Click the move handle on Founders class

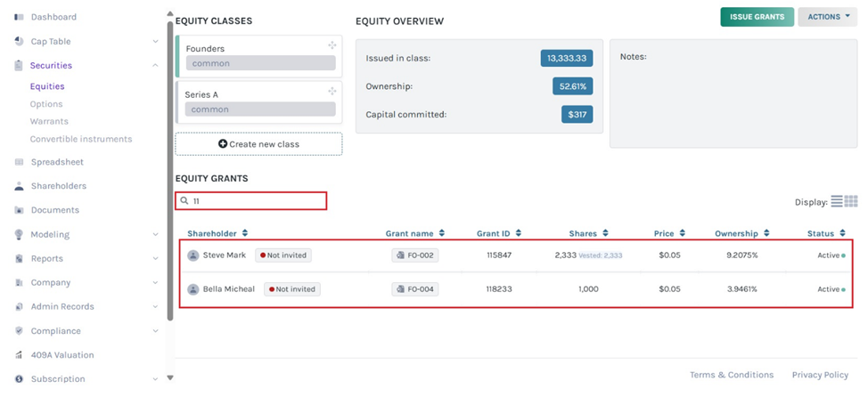332,45
